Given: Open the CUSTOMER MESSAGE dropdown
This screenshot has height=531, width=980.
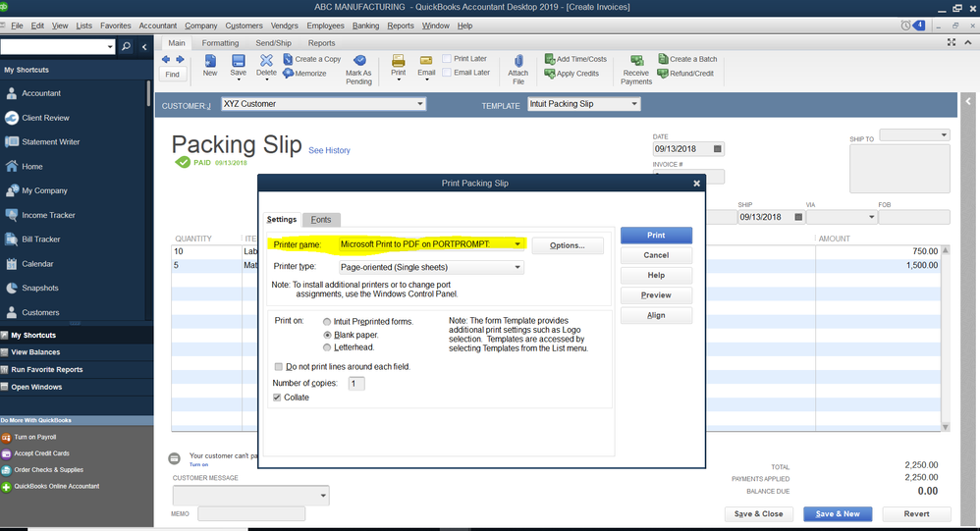Looking at the screenshot, I should [323, 496].
